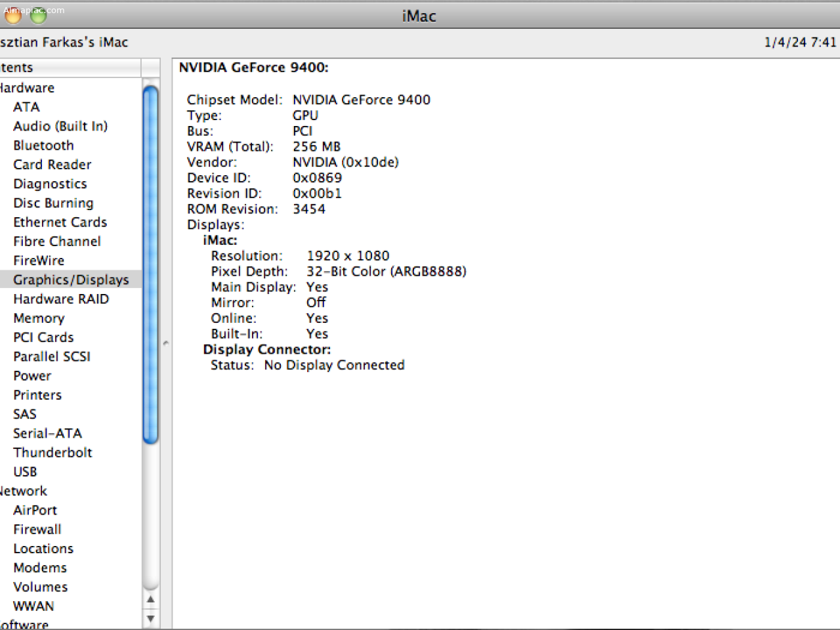Screen dimensions: 840x630
Task: Select AirPort under Network
Action: pos(35,510)
